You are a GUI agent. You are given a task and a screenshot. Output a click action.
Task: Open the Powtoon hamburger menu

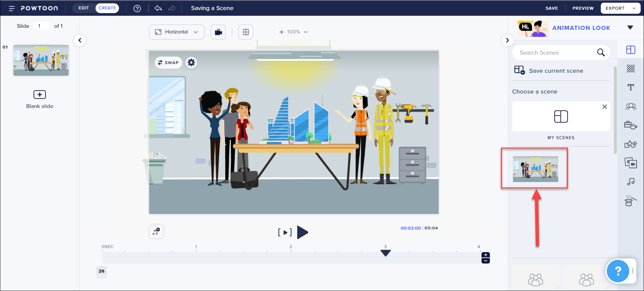(12, 8)
